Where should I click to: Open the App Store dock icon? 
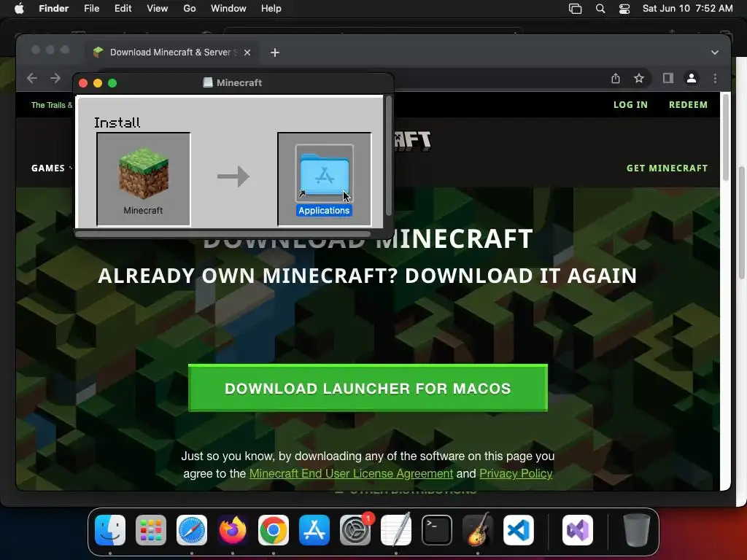click(314, 530)
